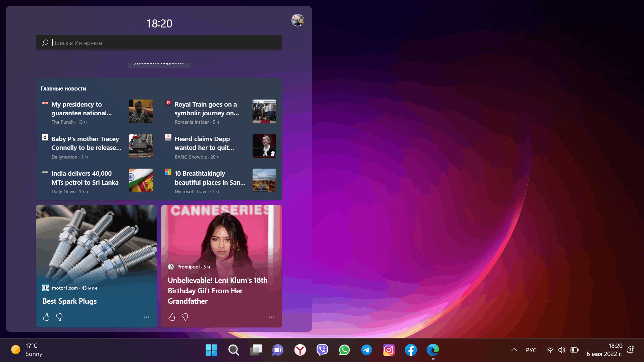The height and width of the screenshot is (362, 644).
Task: Open the volume control in tray
Action: pyautogui.click(x=562, y=350)
